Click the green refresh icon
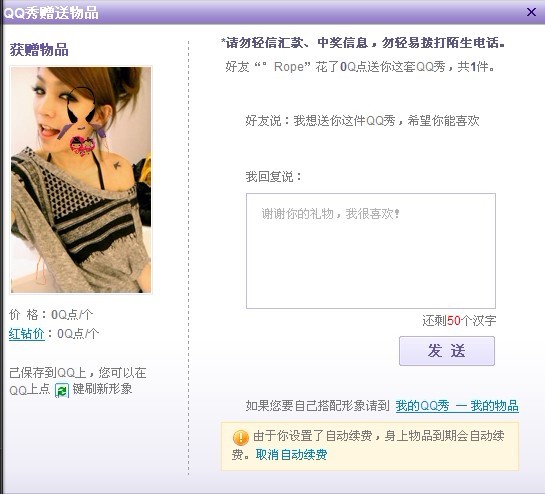Image resolution: width=545 pixels, height=494 pixels. (x=62, y=390)
